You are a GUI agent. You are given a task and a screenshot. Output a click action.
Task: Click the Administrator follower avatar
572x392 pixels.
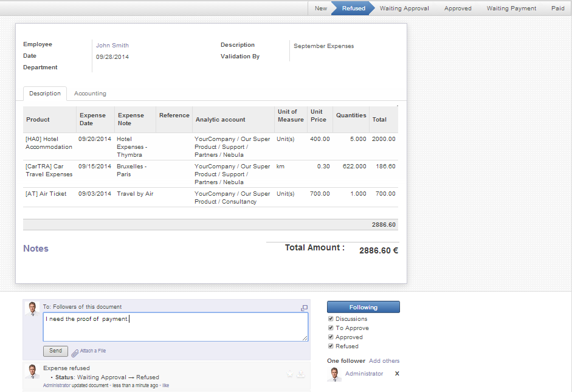tap(334, 374)
